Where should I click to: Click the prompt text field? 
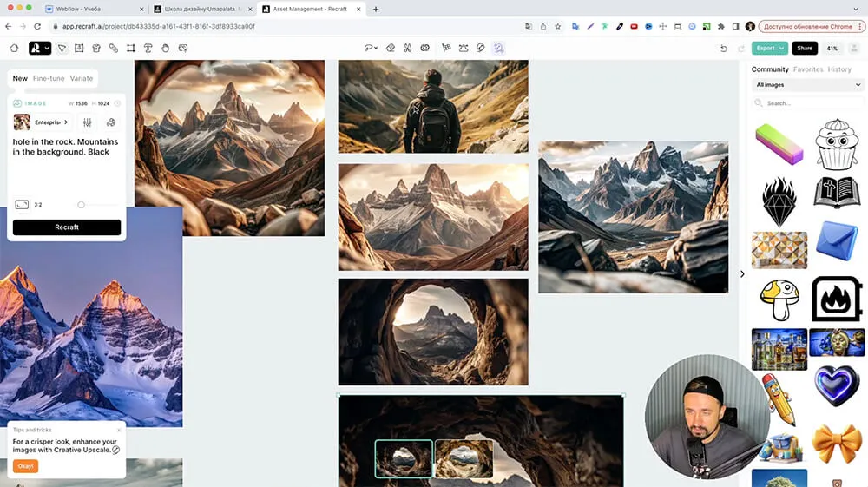[67, 166]
